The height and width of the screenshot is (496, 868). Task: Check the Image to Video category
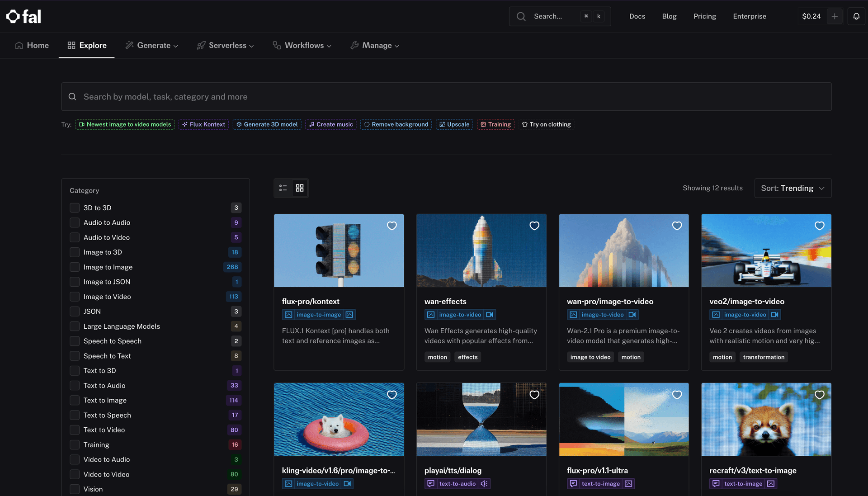coord(75,297)
